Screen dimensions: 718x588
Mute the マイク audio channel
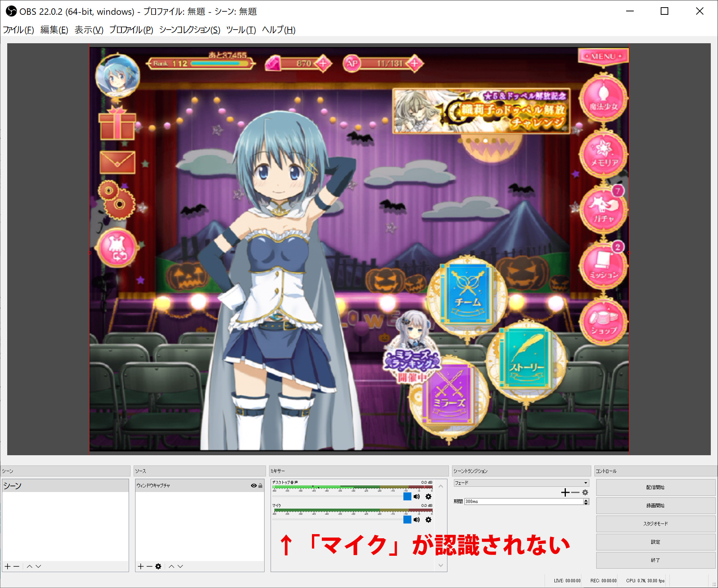[x=417, y=520]
